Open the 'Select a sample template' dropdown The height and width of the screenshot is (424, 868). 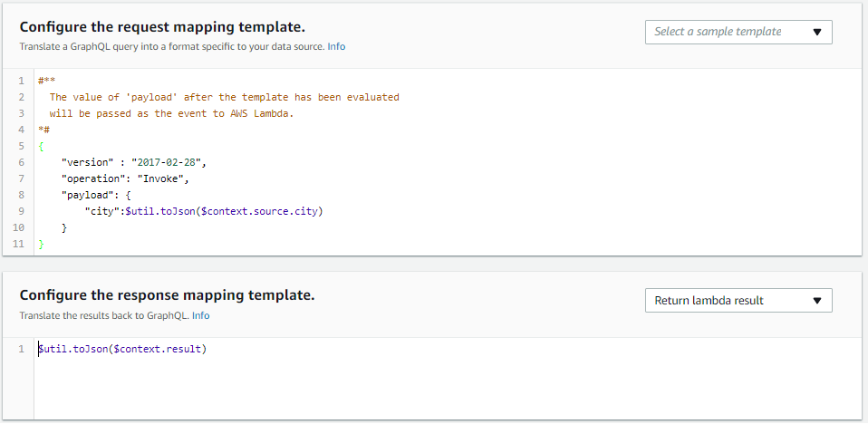coord(738,32)
